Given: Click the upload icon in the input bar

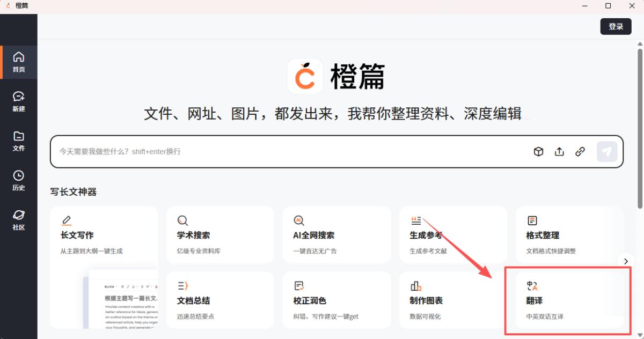Looking at the screenshot, I should click(559, 152).
